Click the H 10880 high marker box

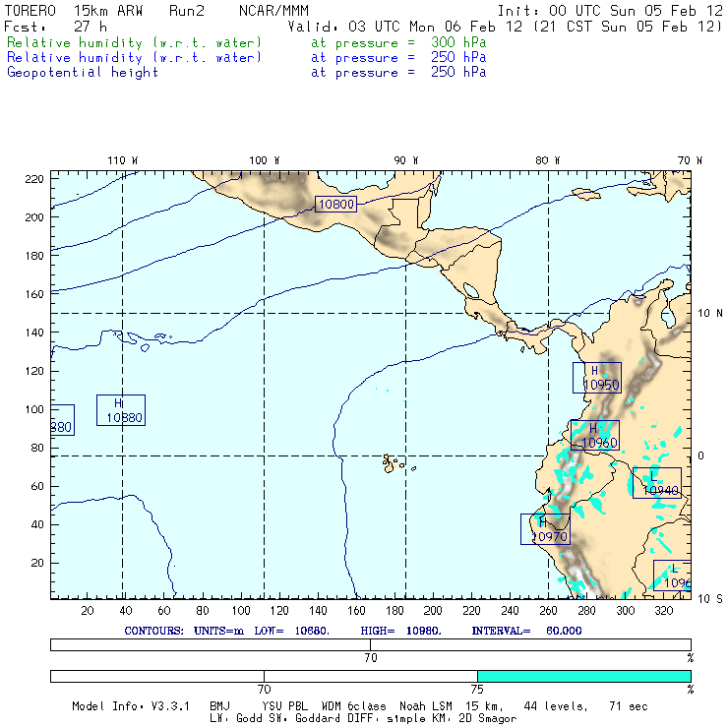click(x=121, y=410)
